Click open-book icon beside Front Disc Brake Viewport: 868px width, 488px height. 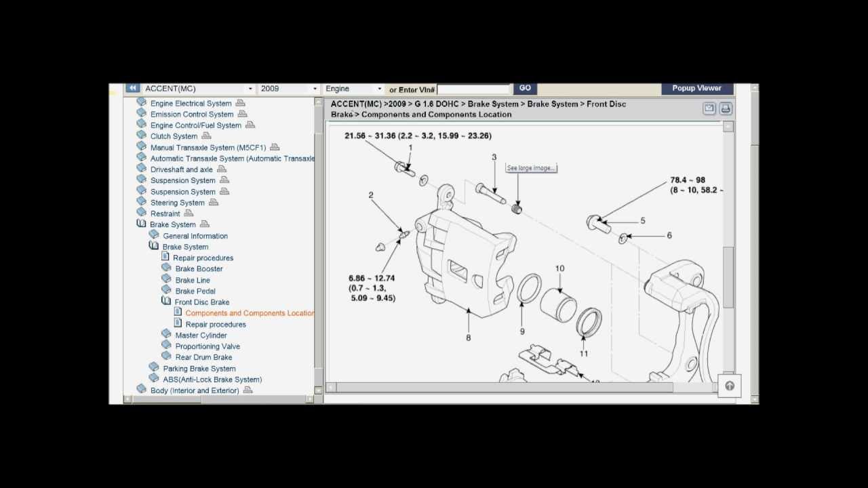pos(166,301)
